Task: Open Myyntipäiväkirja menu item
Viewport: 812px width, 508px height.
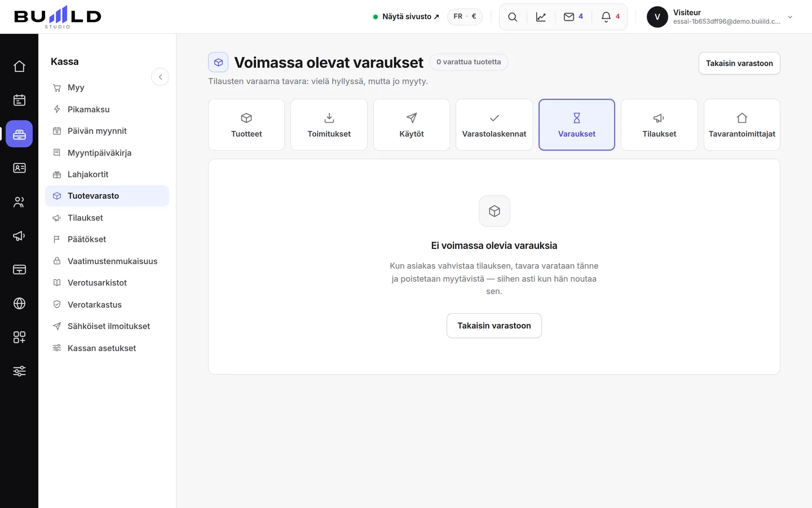Action: tap(107, 153)
